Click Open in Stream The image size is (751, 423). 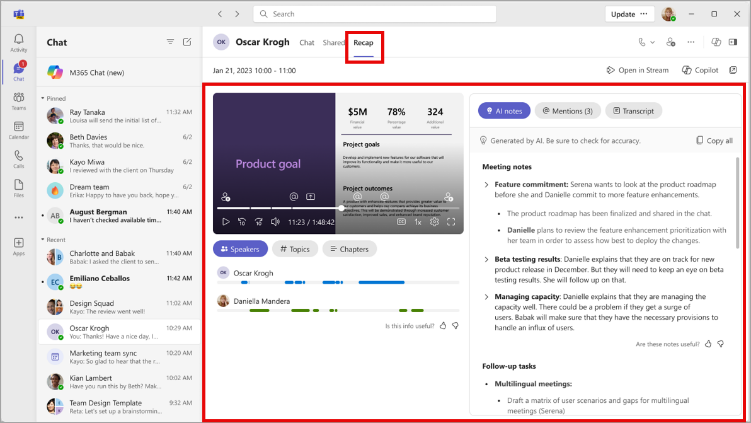(637, 70)
